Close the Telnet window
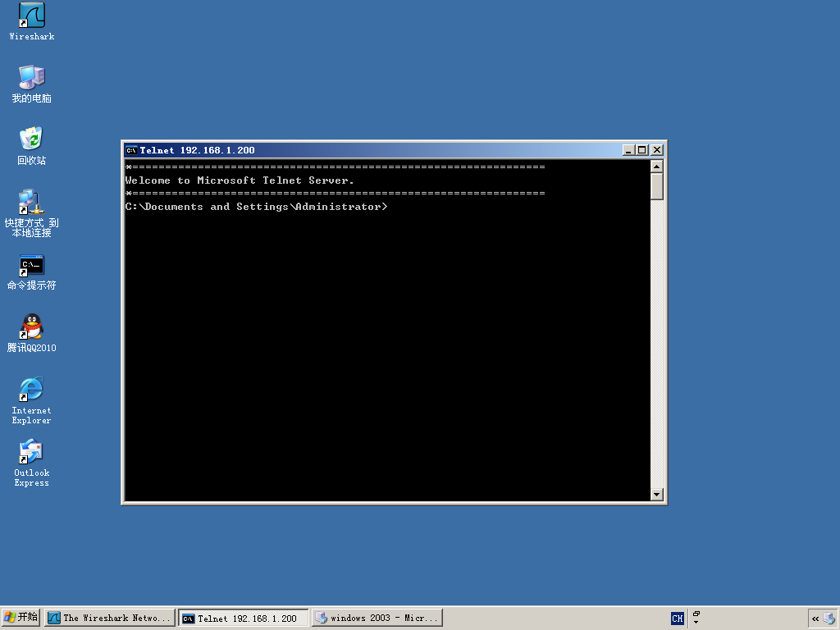The width and height of the screenshot is (840, 630). point(657,150)
